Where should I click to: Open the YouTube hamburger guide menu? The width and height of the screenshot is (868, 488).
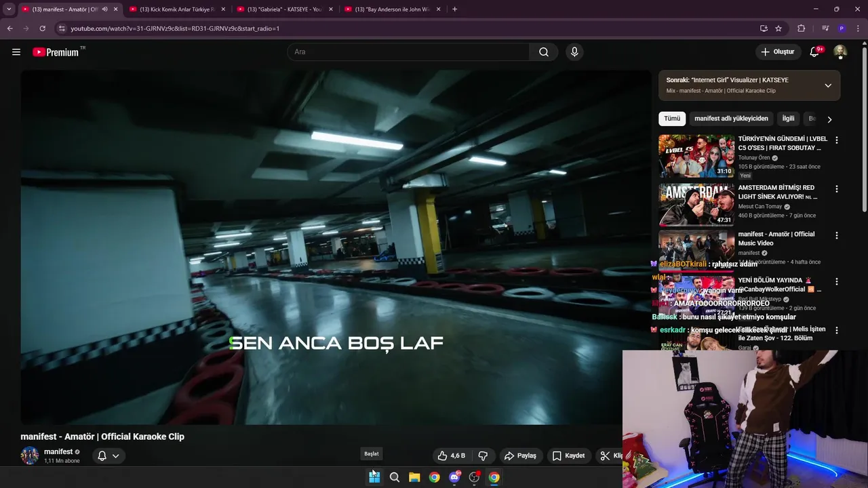pos(16,52)
